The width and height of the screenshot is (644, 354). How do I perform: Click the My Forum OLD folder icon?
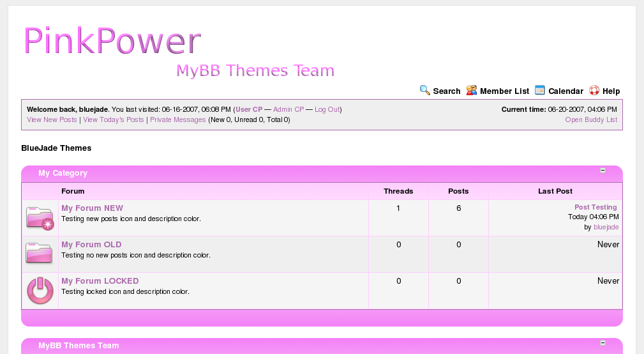click(39, 253)
